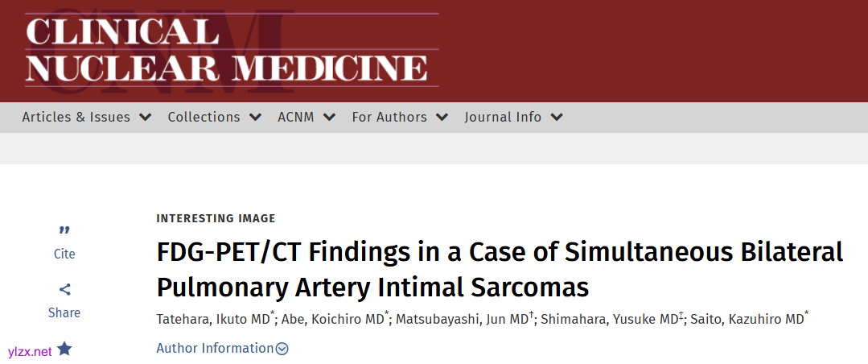Click the ylzx.net watermark link

(x=30, y=351)
